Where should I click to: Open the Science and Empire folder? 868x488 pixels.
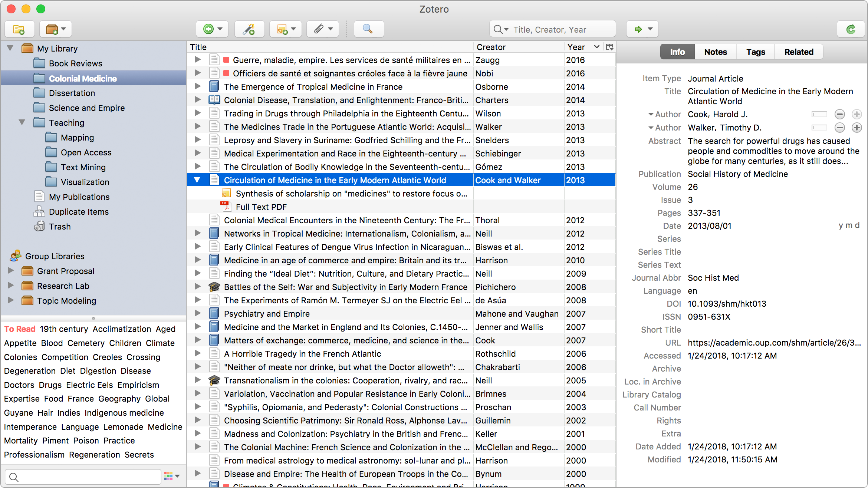coord(86,108)
